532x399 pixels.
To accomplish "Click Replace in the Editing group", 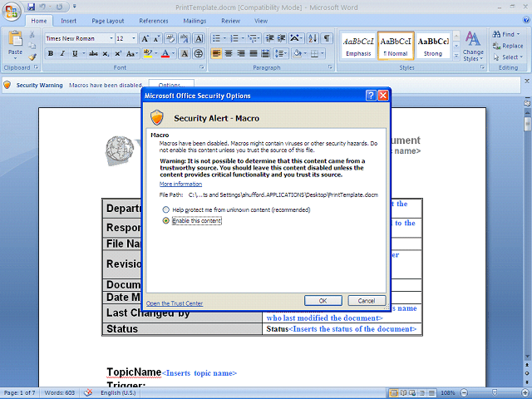I will coord(508,46).
